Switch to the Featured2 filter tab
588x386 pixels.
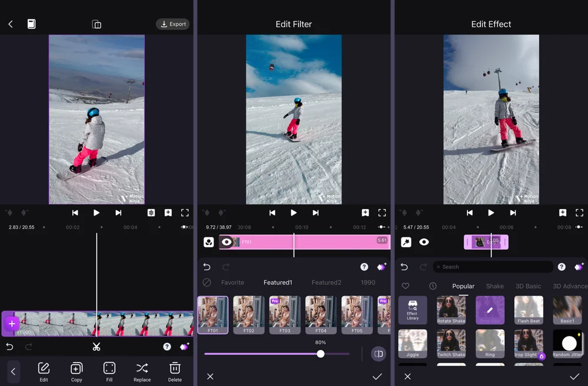326,283
